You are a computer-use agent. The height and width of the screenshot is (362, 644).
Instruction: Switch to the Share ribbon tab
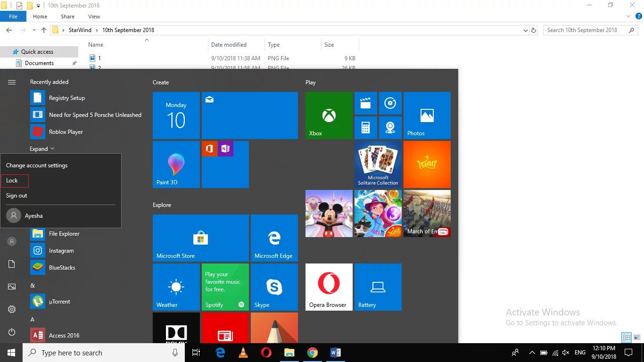point(67,16)
